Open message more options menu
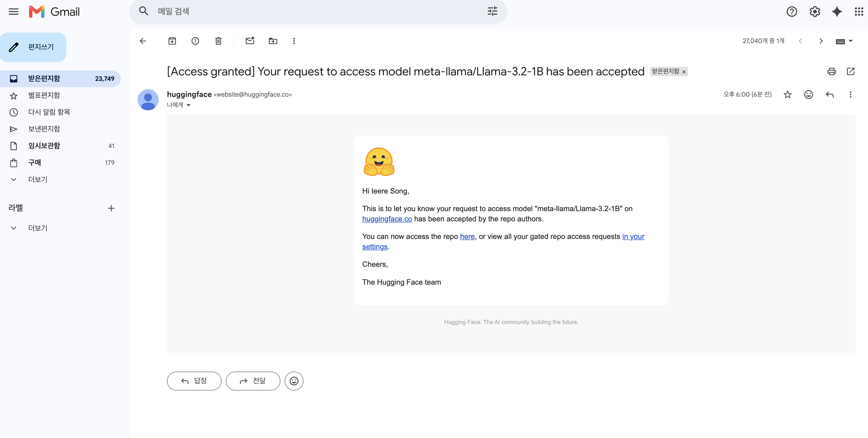868x438 pixels. click(x=850, y=95)
